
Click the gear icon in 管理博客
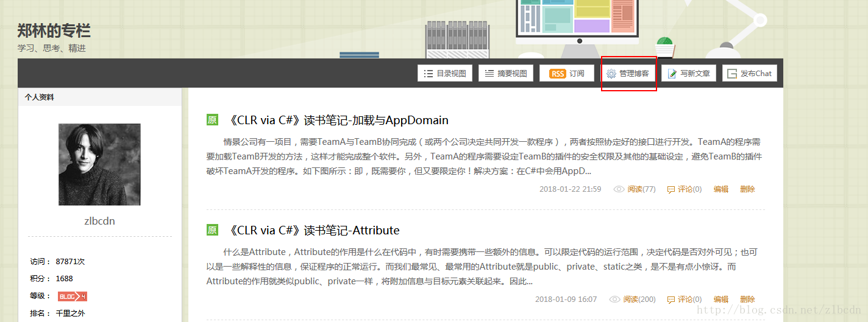coord(611,74)
